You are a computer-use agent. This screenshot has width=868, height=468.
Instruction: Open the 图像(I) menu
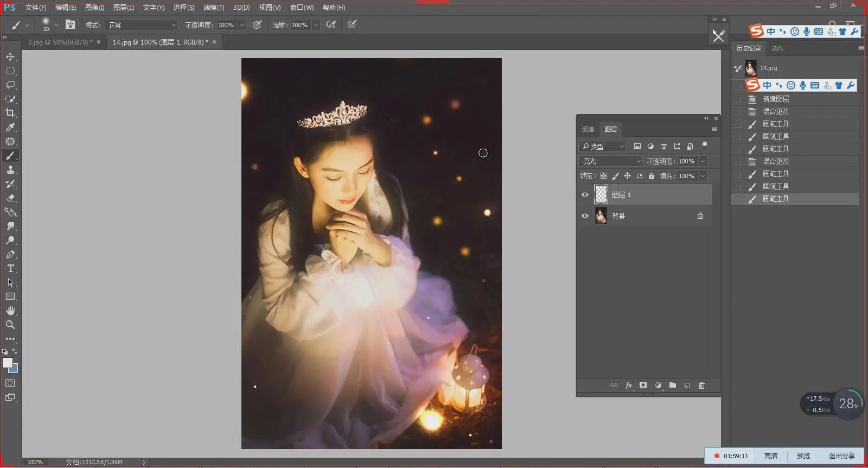(x=94, y=8)
